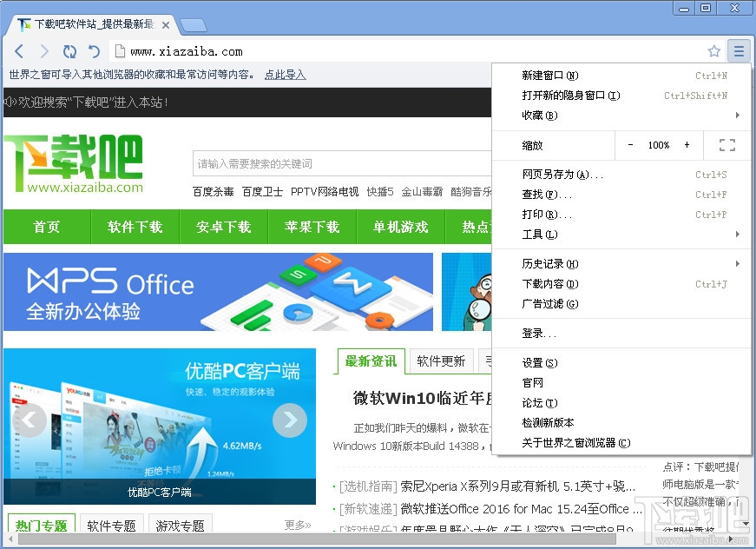Choose 打印(R) from menu
The width and height of the screenshot is (756, 549).
621,215
